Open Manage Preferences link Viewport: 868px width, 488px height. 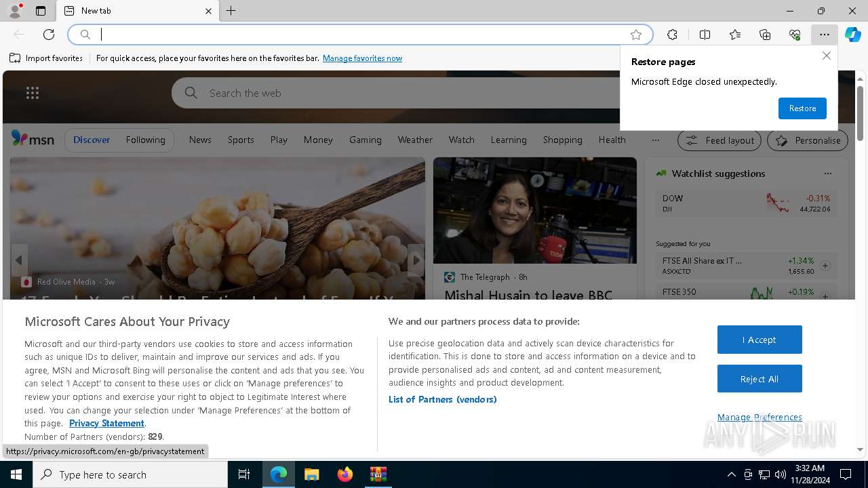(x=759, y=417)
